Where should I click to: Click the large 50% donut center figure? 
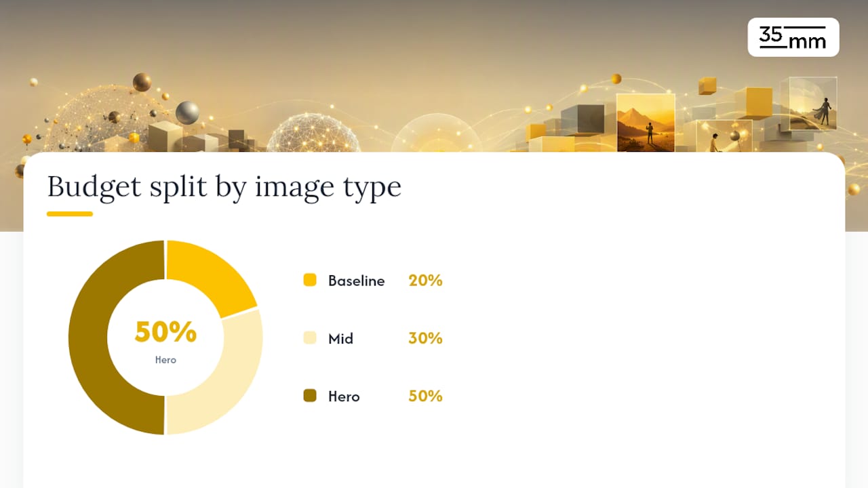click(165, 332)
